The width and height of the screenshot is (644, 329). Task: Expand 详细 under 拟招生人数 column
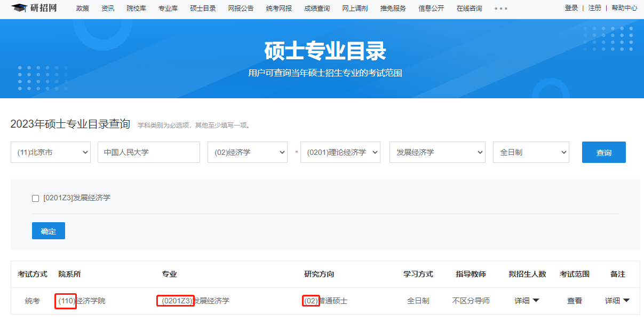click(x=527, y=301)
